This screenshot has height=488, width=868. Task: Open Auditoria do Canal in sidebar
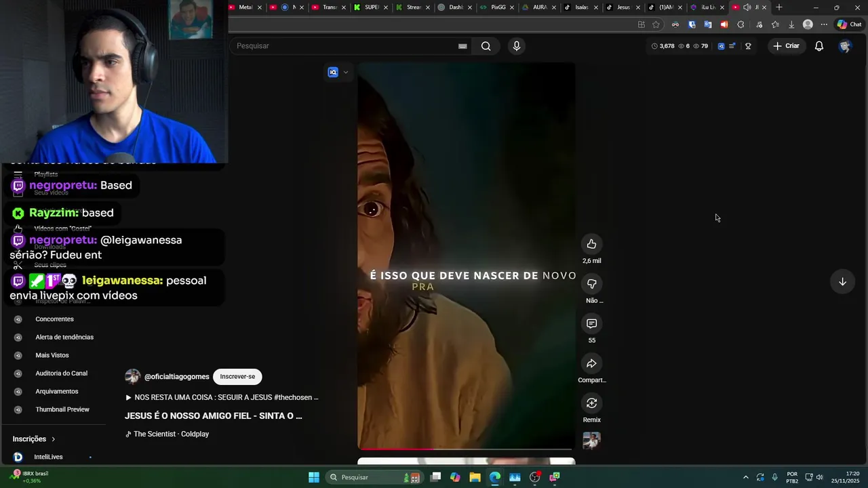pos(62,373)
